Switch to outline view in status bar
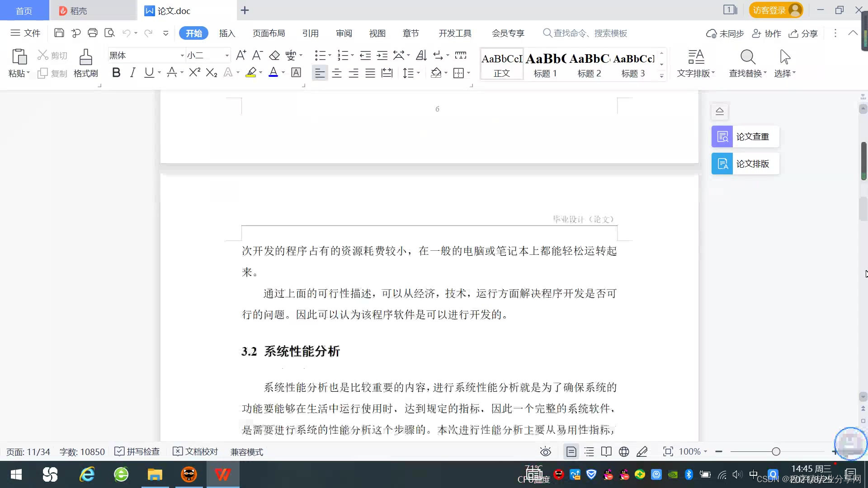 point(589,451)
